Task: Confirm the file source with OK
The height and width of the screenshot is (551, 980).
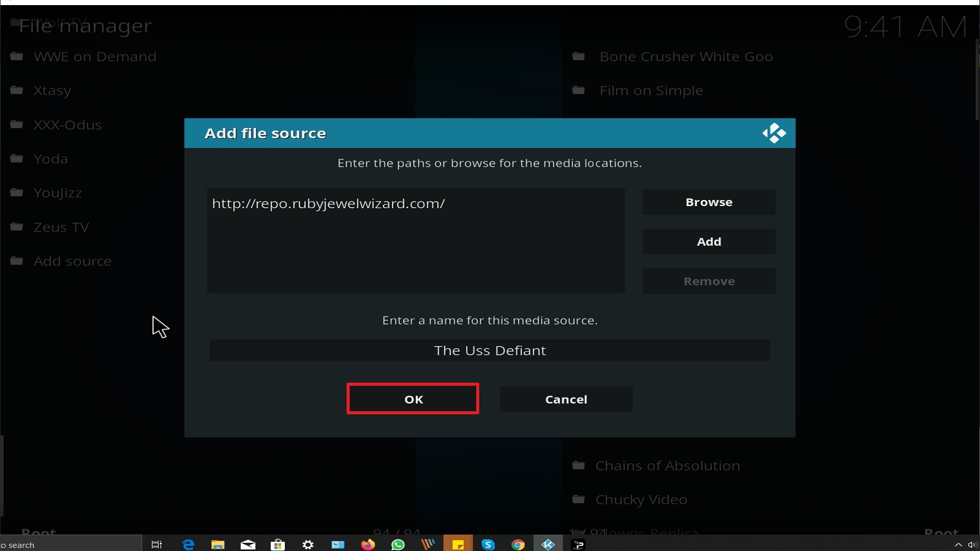Action: point(413,399)
